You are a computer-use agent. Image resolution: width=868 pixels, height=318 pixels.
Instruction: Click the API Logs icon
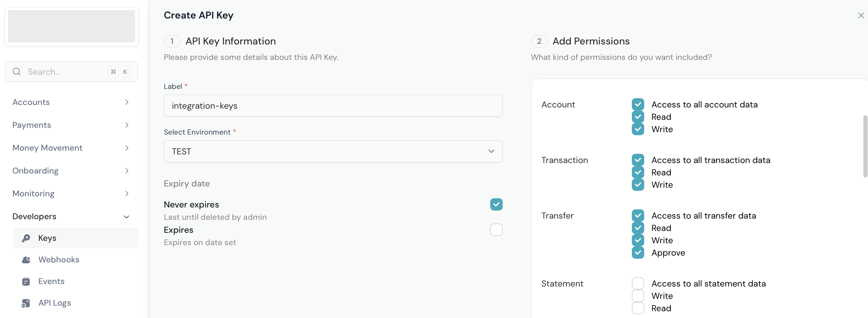[26, 303]
